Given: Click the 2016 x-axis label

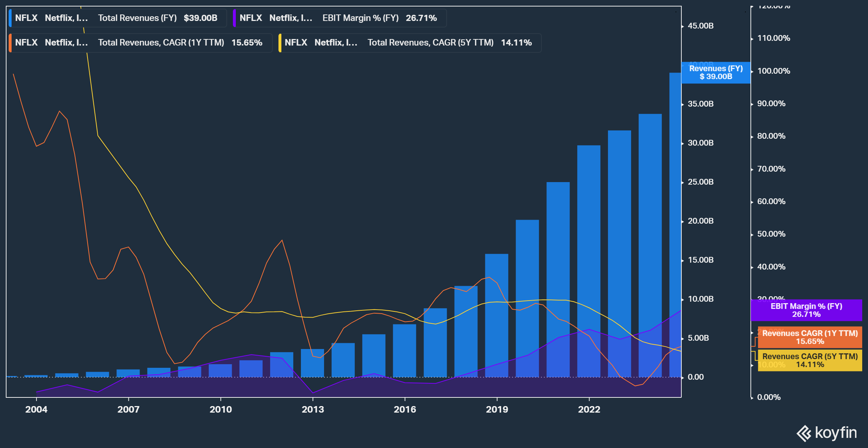Looking at the screenshot, I should (405, 409).
